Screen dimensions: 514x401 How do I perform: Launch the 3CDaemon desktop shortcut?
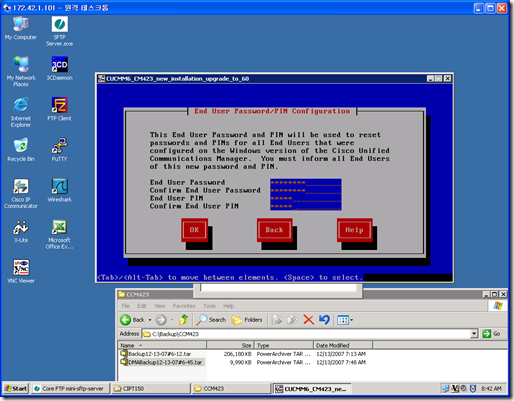tap(59, 68)
